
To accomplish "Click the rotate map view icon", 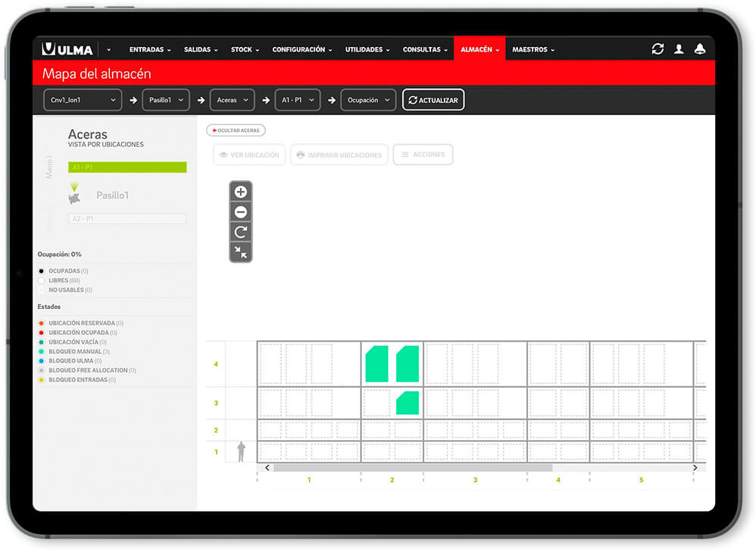I will click(x=241, y=232).
